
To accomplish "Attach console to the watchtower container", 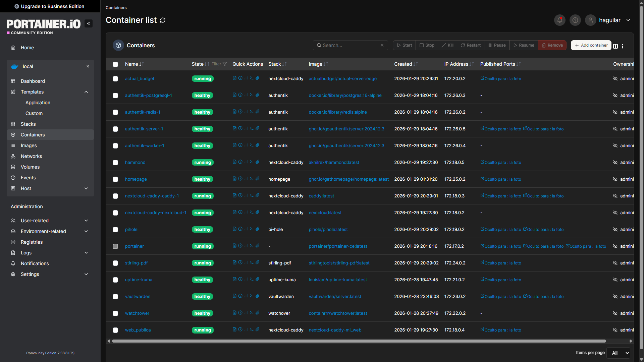I will (257, 313).
